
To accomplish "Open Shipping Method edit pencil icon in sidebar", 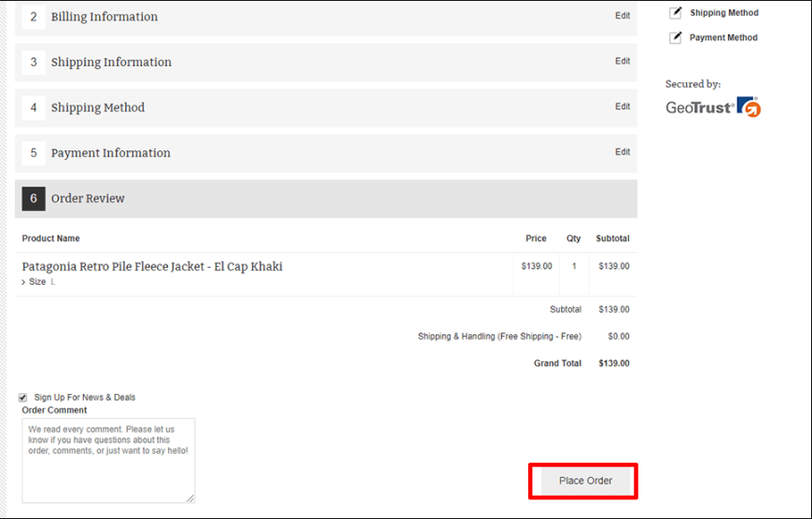I will click(676, 12).
